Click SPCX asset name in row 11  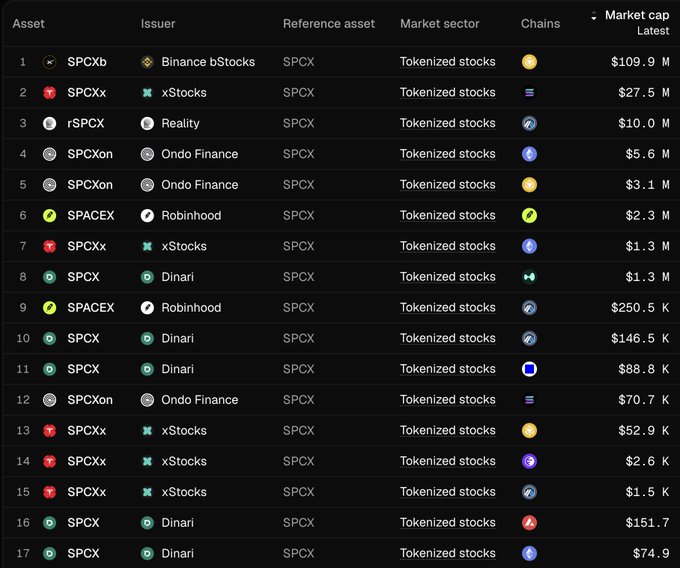pyautogui.click(x=83, y=369)
